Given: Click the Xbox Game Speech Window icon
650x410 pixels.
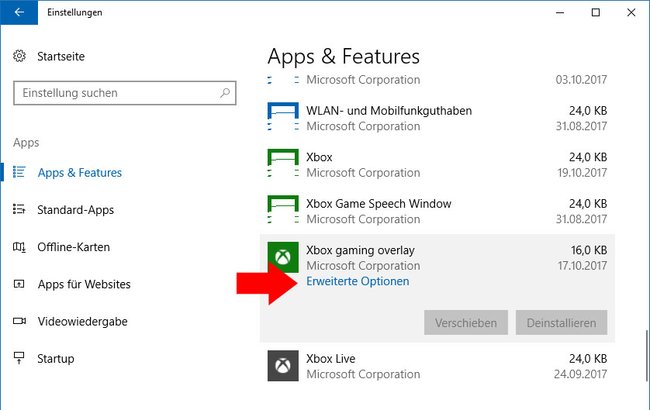Looking at the screenshot, I should [x=283, y=210].
